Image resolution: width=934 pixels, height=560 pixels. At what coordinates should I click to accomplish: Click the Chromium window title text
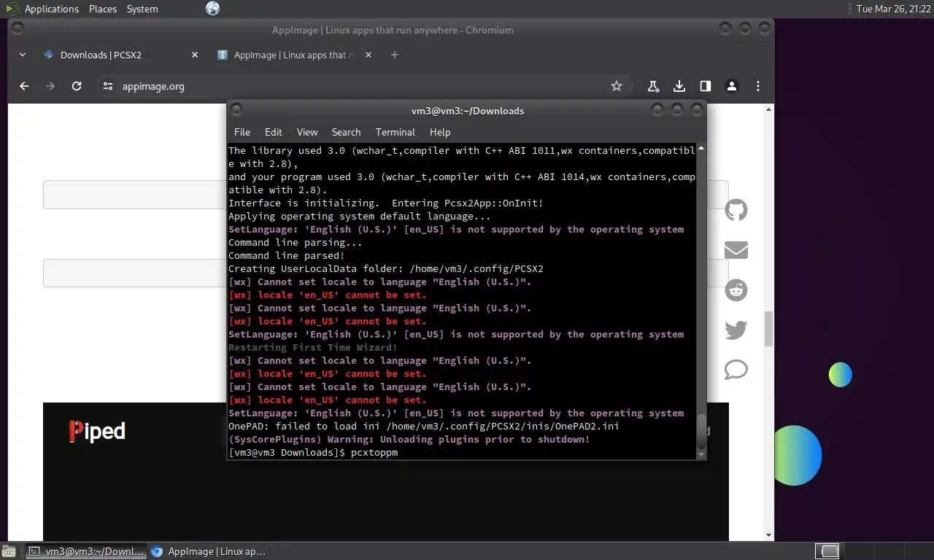[393, 30]
